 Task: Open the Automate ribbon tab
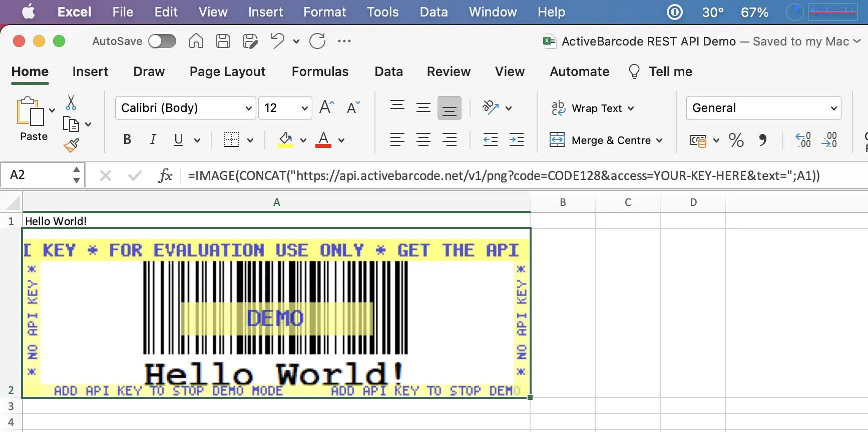(x=580, y=71)
